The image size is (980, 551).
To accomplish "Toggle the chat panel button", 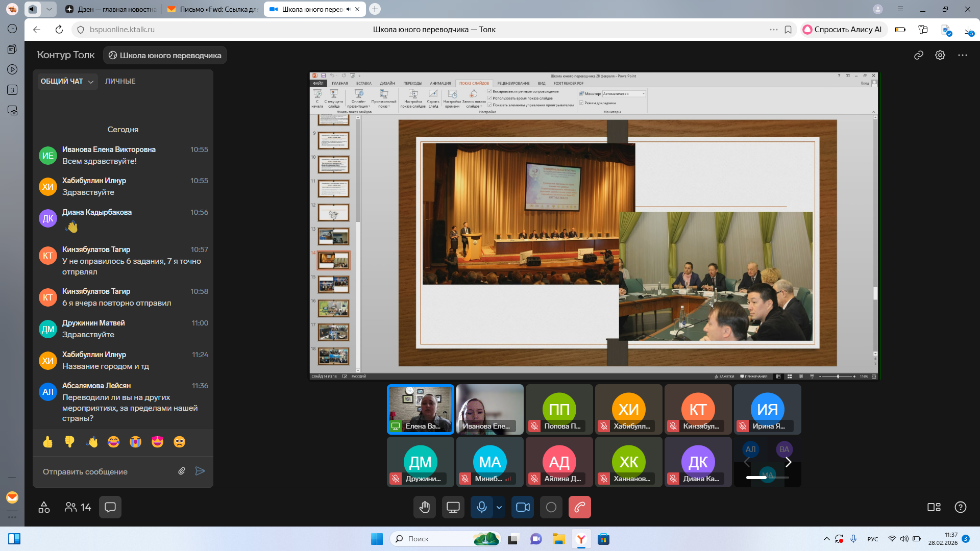I will 110,507.
